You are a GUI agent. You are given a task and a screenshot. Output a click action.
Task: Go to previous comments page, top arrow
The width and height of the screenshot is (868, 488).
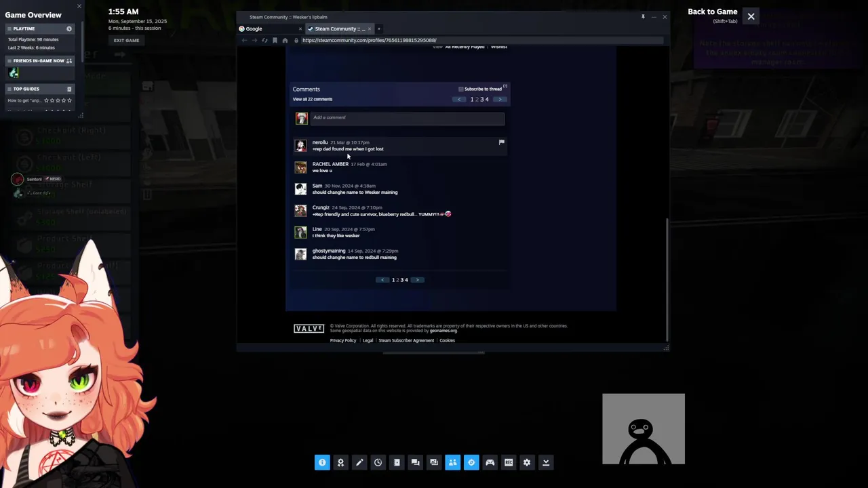pyautogui.click(x=459, y=100)
